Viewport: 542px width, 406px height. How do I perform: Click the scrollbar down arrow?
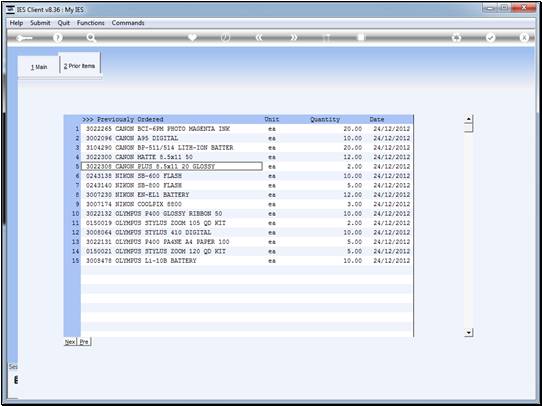coord(468,333)
